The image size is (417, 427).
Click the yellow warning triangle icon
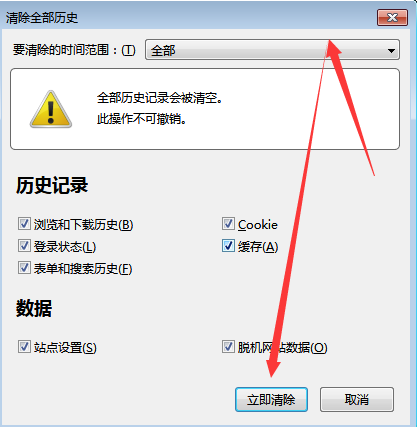[51, 109]
